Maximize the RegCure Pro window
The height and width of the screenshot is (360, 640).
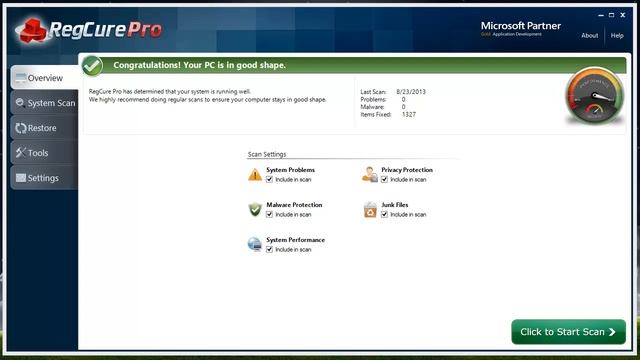[x=611, y=15]
